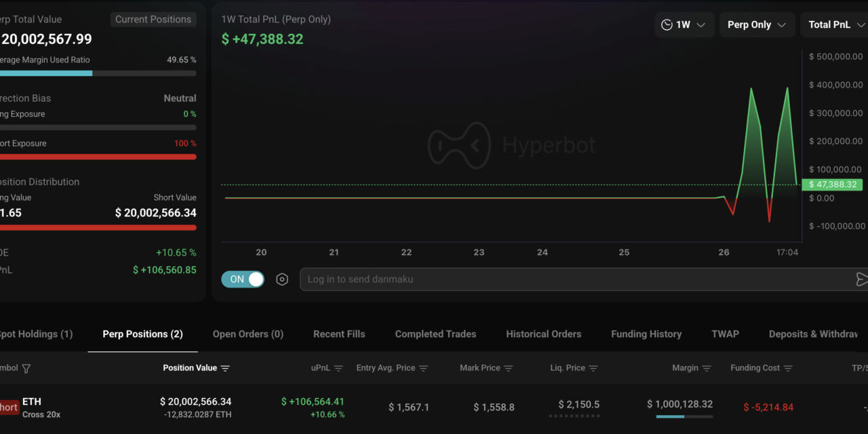
Task: Click the ETH uPnL $ +106,564.41
Action: (x=313, y=401)
